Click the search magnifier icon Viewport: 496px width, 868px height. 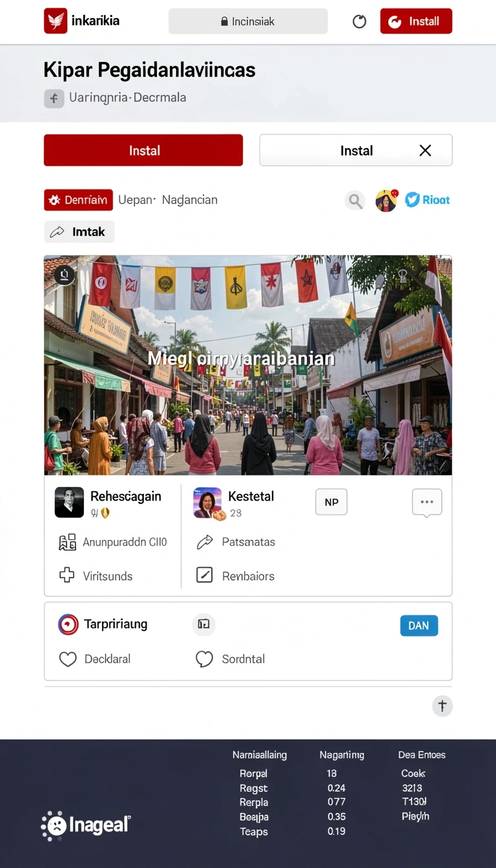[x=355, y=201]
